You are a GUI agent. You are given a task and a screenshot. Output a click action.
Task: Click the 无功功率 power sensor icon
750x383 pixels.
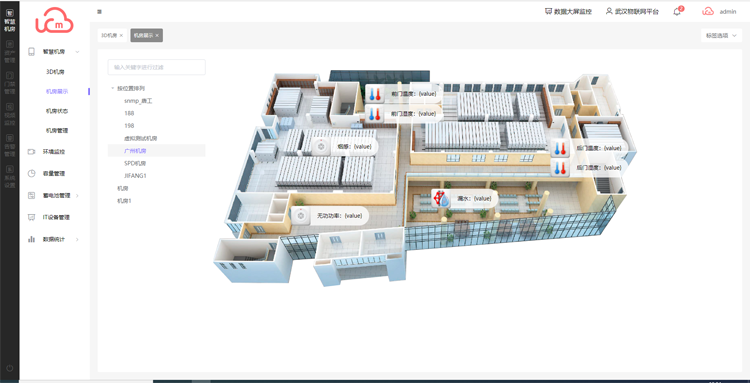coord(301,216)
